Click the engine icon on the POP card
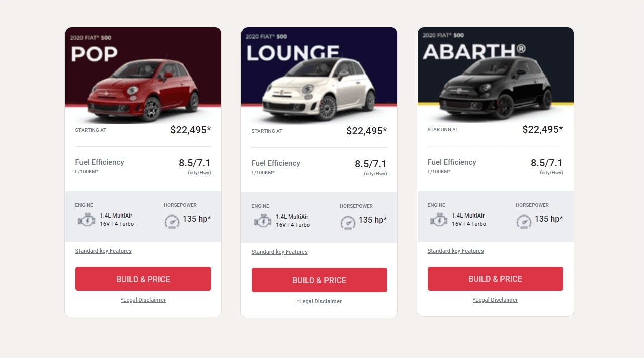The image size is (644, 358). click(x=86, y=220)
